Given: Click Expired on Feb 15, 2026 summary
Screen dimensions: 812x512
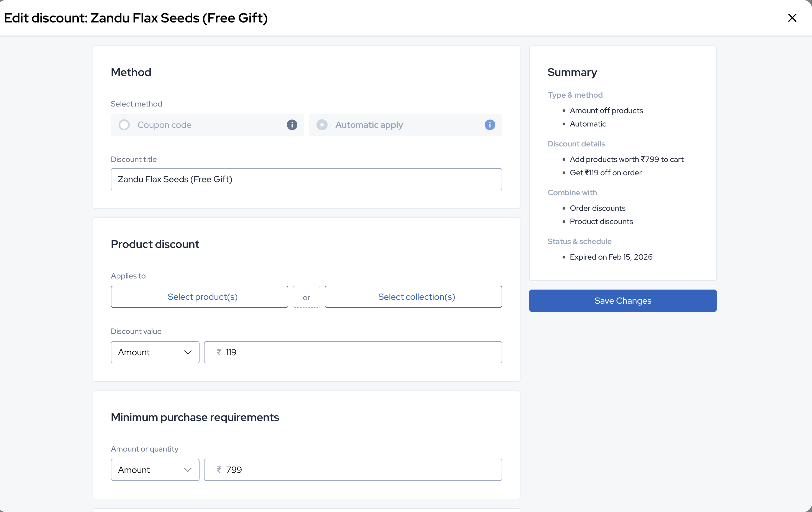Looking at the screenshot, I should tap(611, 257).
